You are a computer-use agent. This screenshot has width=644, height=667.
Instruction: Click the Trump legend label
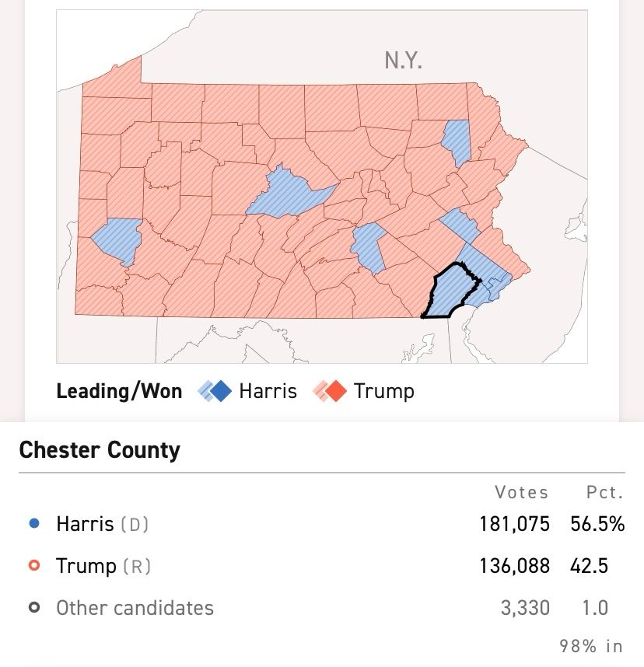pyautogui.click(x=384, y=392)
